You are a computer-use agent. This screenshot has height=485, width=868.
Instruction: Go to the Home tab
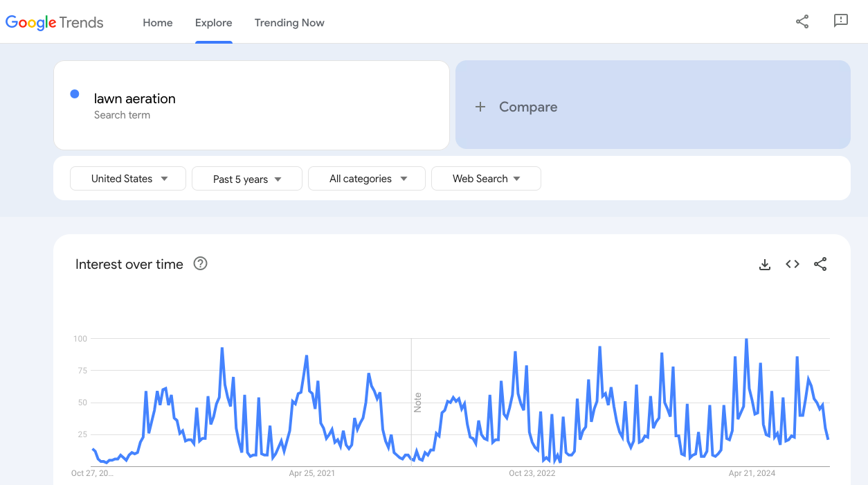(158, 23)
